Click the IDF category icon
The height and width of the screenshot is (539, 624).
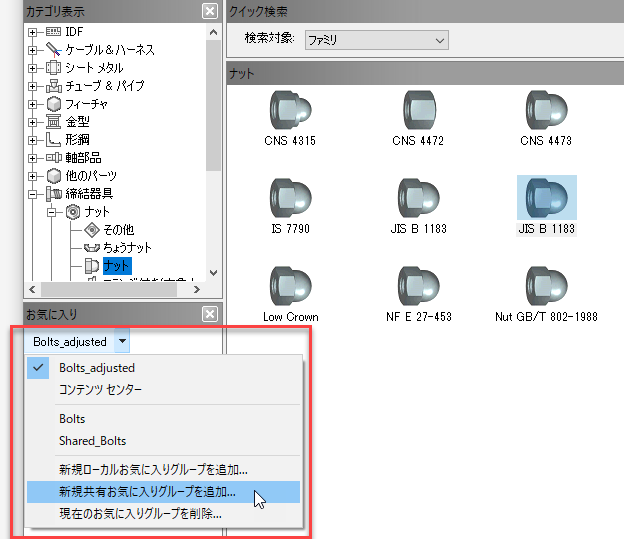pos(53,31)
